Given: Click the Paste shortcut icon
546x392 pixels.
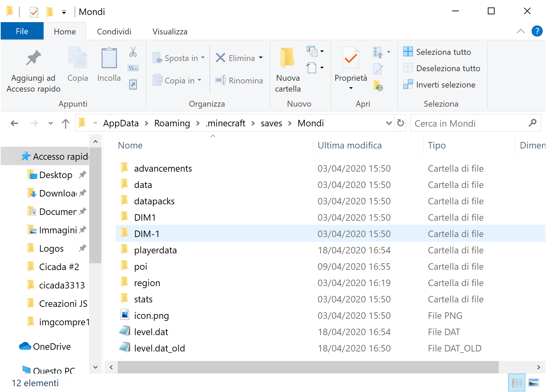Looking at the screenshot, I should [x=133, y=84].
